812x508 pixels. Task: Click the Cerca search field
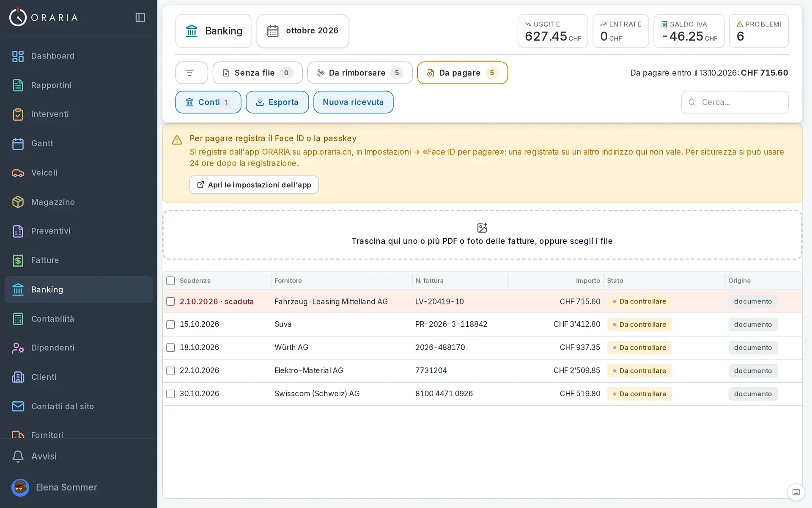pos(735,102)
